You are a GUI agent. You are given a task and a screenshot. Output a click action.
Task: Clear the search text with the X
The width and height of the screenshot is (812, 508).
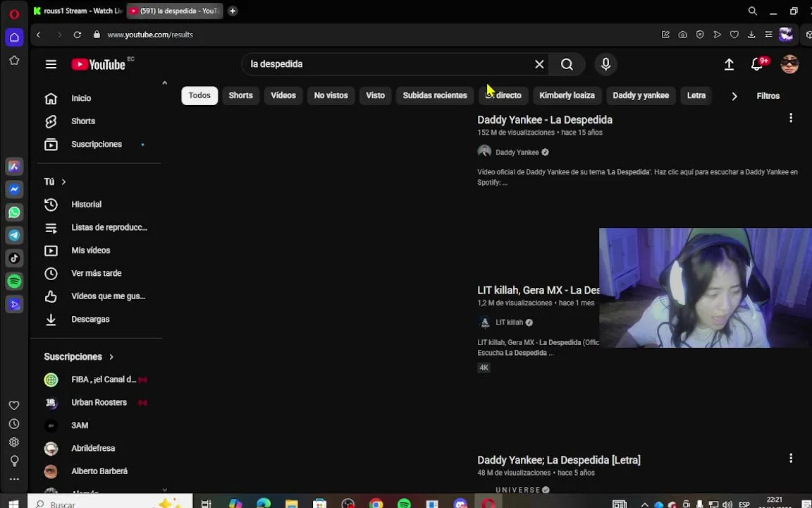[539, 64]
